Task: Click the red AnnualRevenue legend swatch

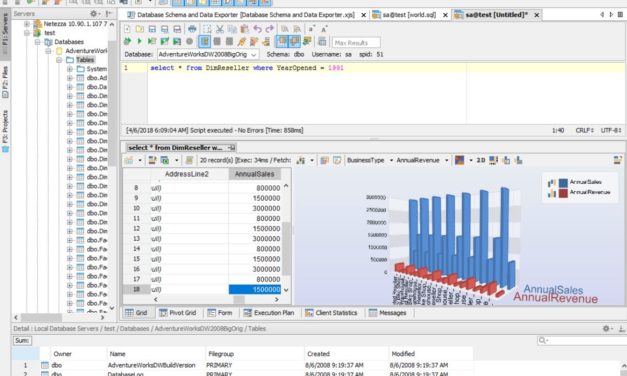Action: 563,193
